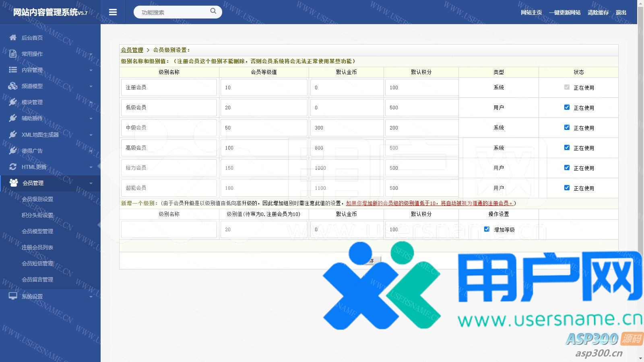
Task: Click the 会员管理 breadcrumb link
Action: click(132, 50)
